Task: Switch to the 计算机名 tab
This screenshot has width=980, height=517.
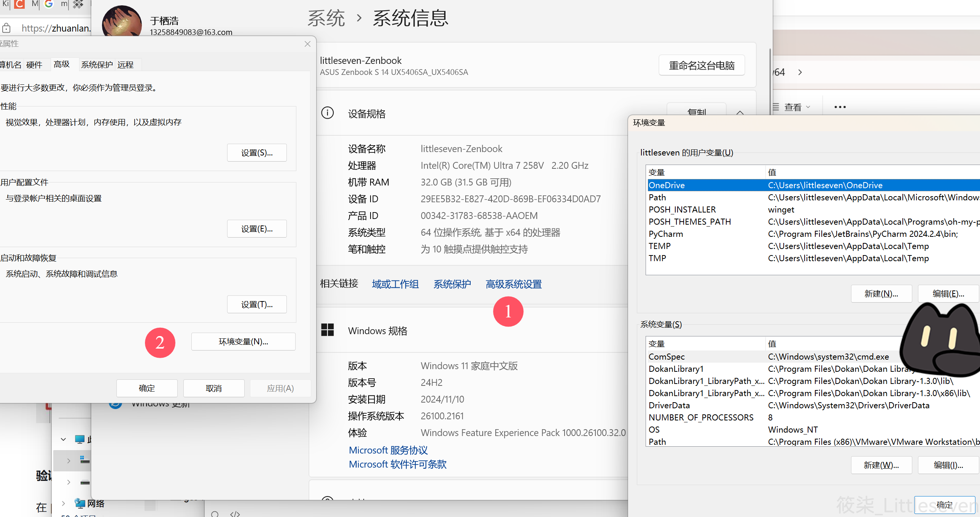Action: pyautogui.click(x=11, y=65)
